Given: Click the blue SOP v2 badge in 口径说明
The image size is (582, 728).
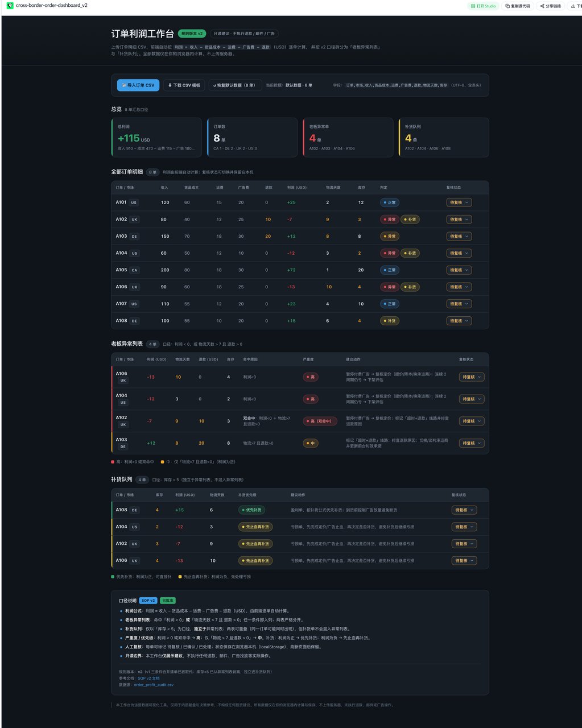Looking at the screenshot, I should click(x=148, y=601).
